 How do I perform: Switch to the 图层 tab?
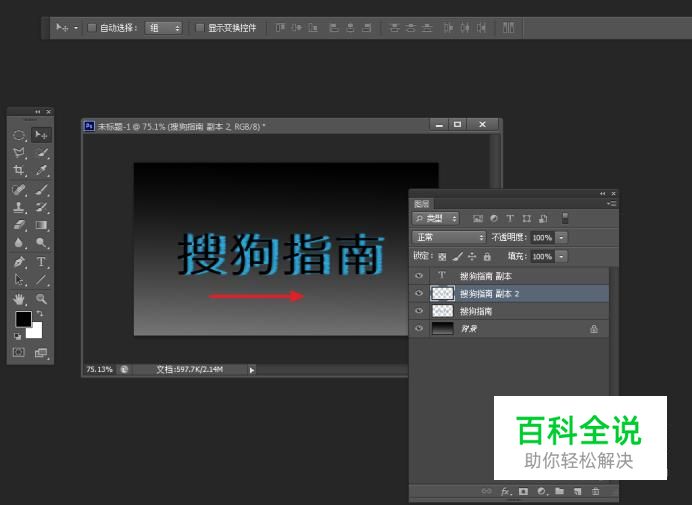[x=422, y=204]
